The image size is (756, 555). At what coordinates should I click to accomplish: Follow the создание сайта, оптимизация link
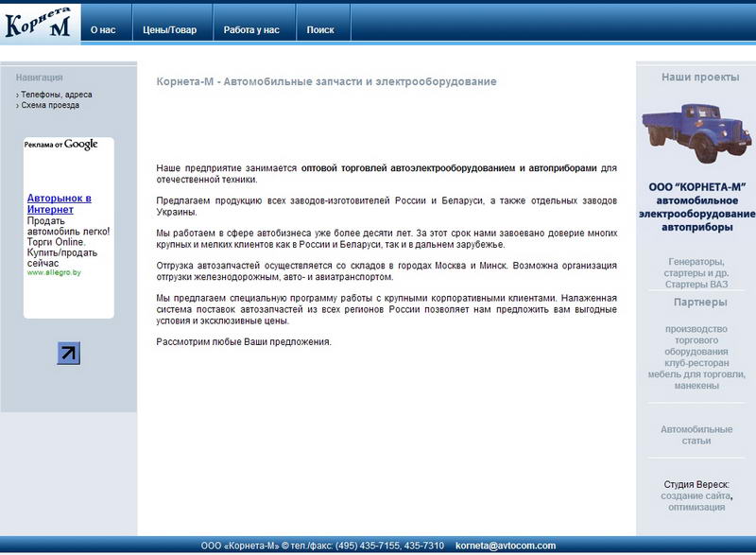pyautogui.click(x=696, y=501)
